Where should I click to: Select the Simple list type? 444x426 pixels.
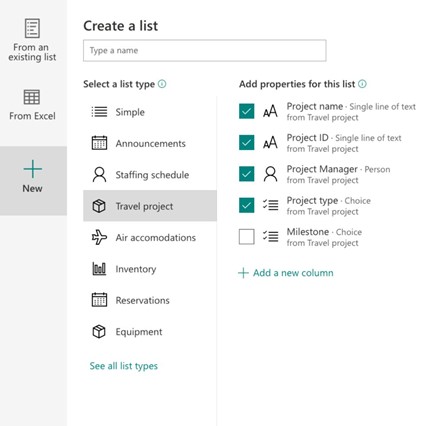150,112
